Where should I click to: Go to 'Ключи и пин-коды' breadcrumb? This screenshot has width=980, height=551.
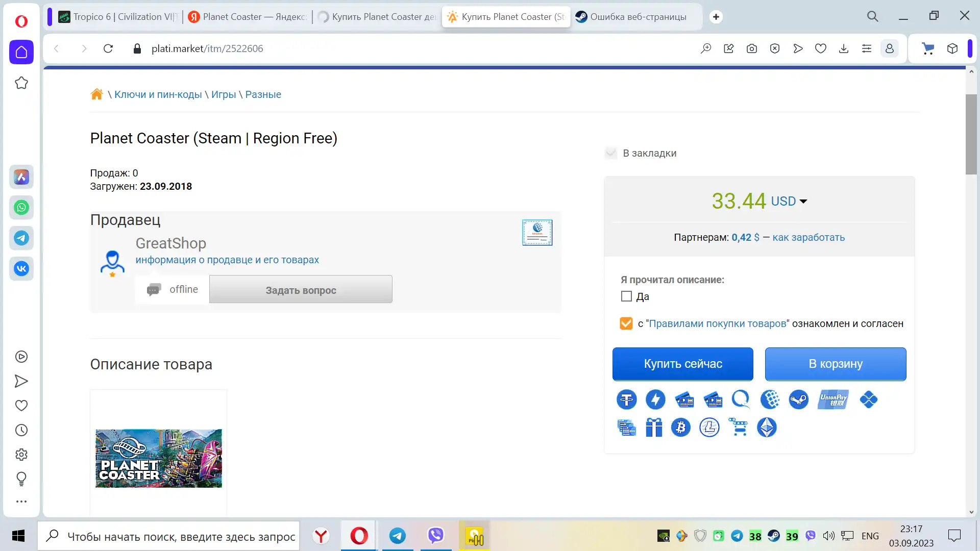pyautogui.click(x=158, y=94)
